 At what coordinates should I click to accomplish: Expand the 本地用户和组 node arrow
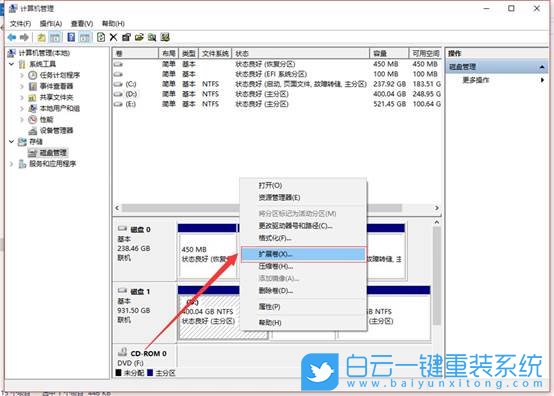22,108
